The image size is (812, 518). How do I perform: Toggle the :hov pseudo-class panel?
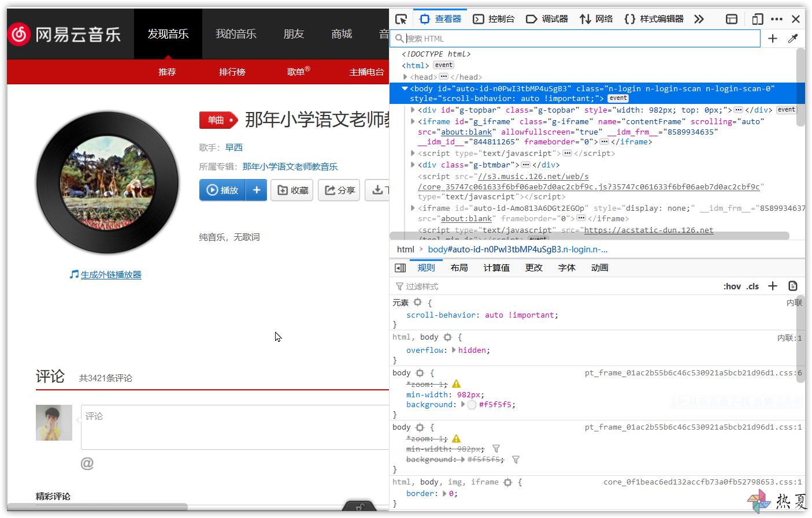[x=732, y=286]
